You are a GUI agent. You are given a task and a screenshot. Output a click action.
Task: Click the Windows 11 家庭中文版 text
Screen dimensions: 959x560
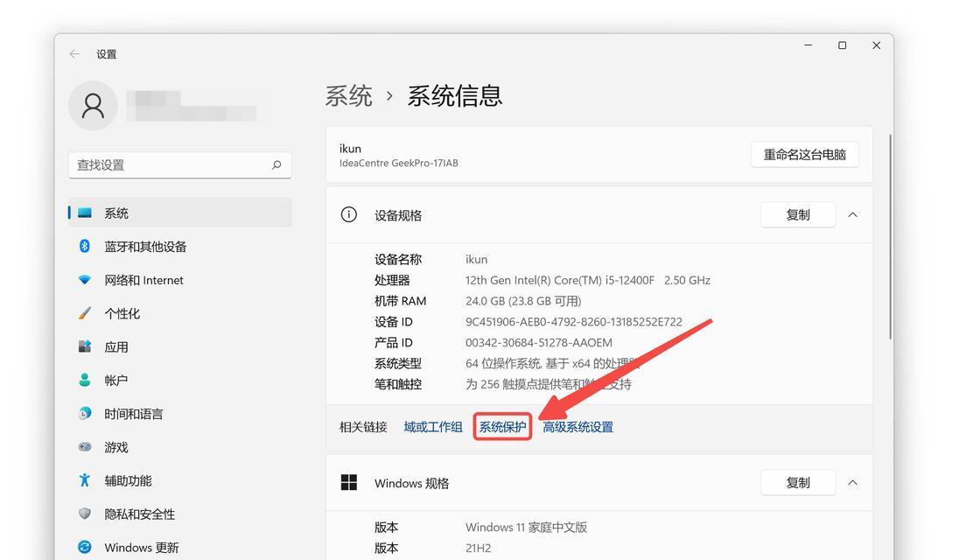coord(526,527)
